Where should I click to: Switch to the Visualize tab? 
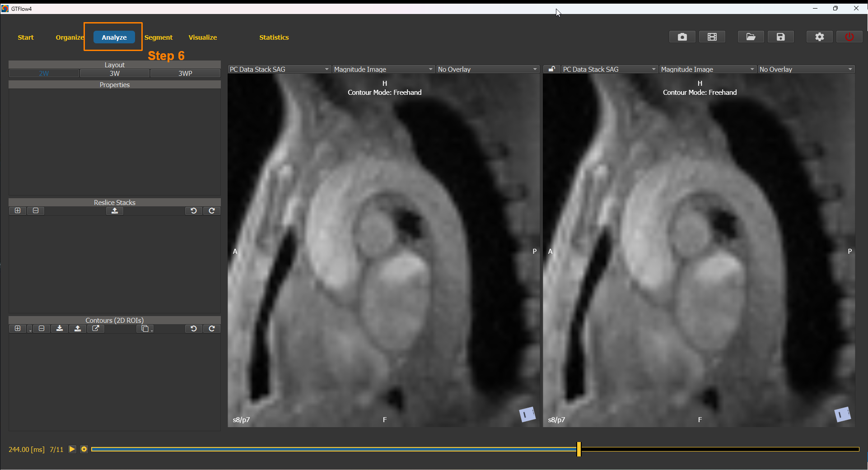coord(203,37)
